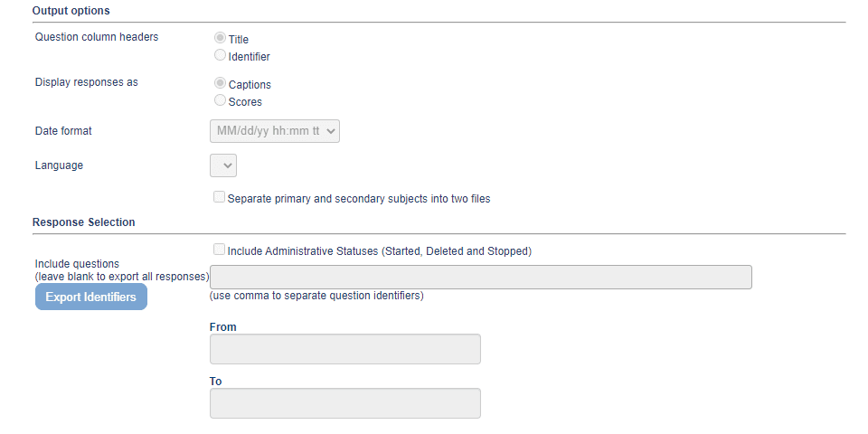Select the Title radio button

coord(220,39)
